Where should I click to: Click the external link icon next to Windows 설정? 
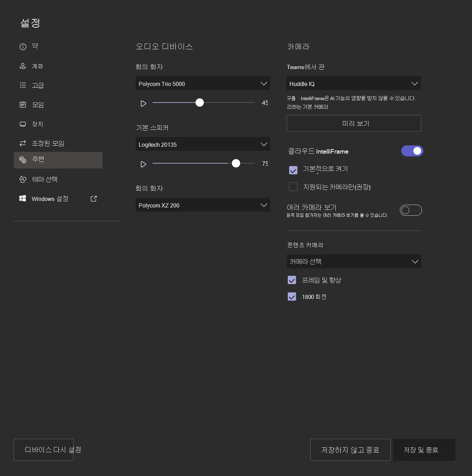94,198
